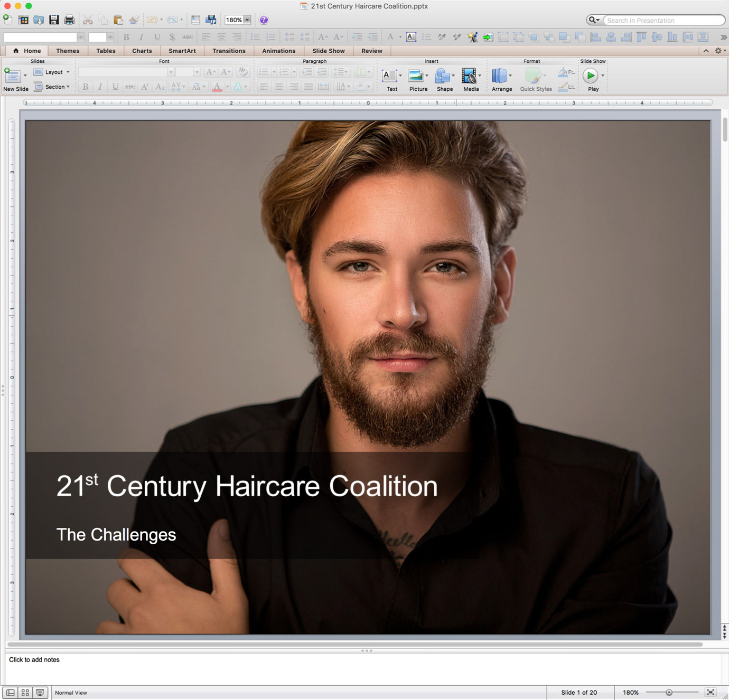
Task: Switch to the Transitions tab
Action: coord(229,51)
